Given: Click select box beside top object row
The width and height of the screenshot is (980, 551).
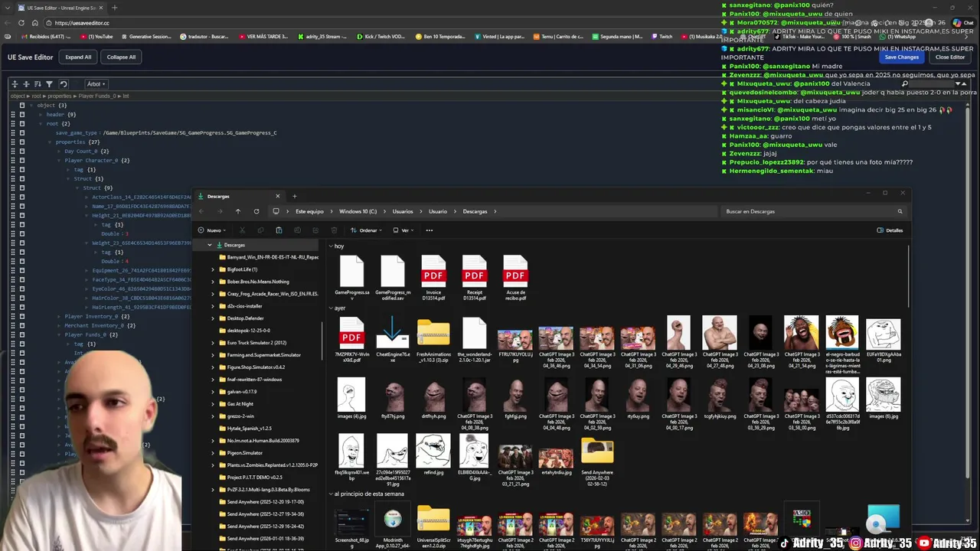Looking at the screenshot, I should (21, 105).
